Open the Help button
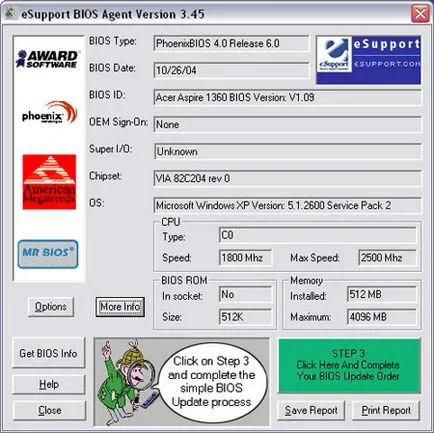 (48, 384)
